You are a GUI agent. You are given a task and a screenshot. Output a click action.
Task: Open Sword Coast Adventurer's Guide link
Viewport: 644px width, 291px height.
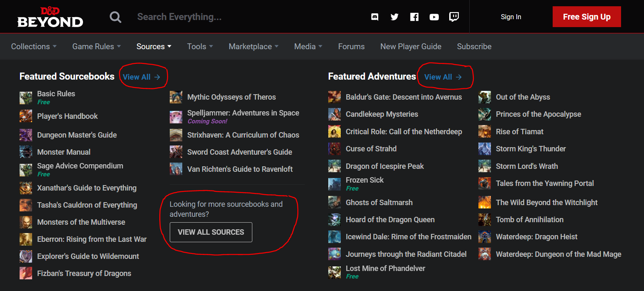[x=240, y=152]
